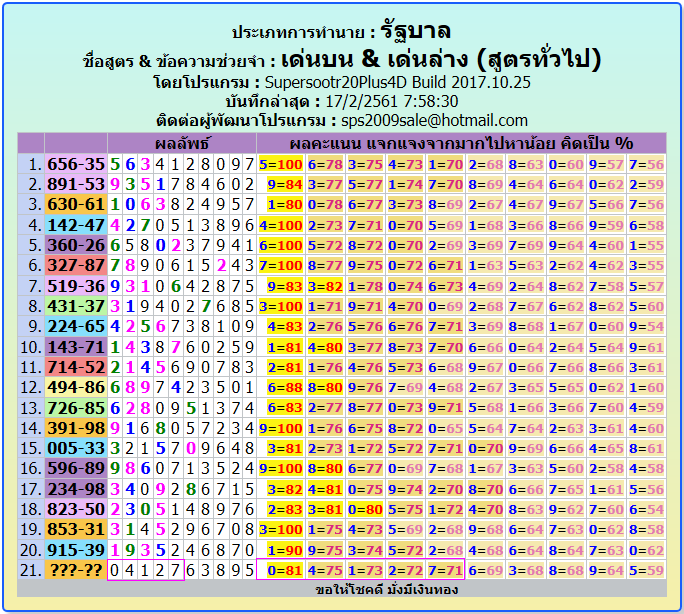Click score 8=58 in row 853-31
Screen dimensions: 684x614
(x=646, y=530)
